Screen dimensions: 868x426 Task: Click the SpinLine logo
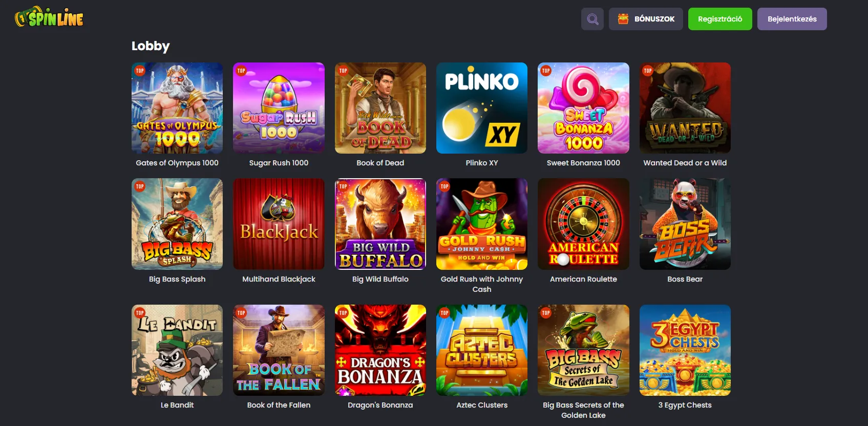49,17
